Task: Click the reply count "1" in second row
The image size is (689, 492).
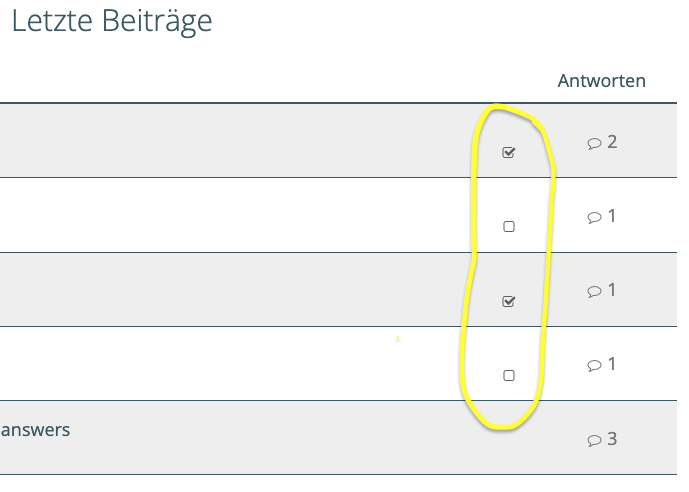Action: click(612, 216)
